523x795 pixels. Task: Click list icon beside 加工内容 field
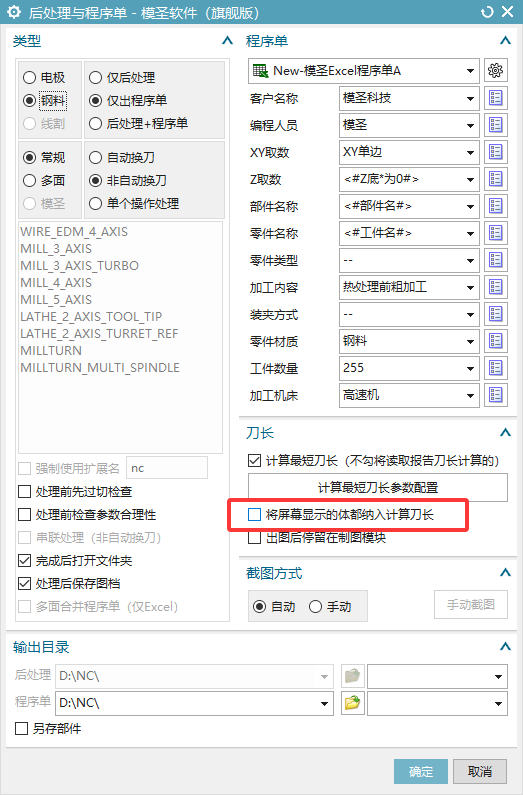pyautogui.click(x=496, y=287)
